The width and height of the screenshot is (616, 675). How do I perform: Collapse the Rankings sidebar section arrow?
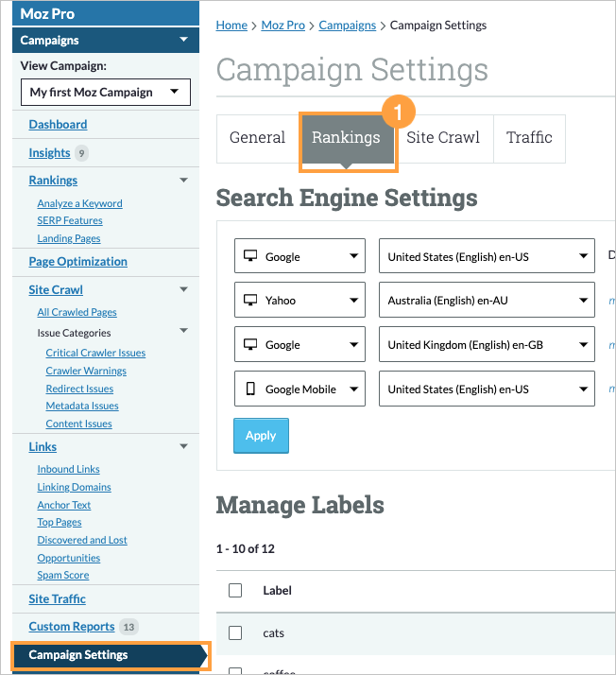pos(183,181)
